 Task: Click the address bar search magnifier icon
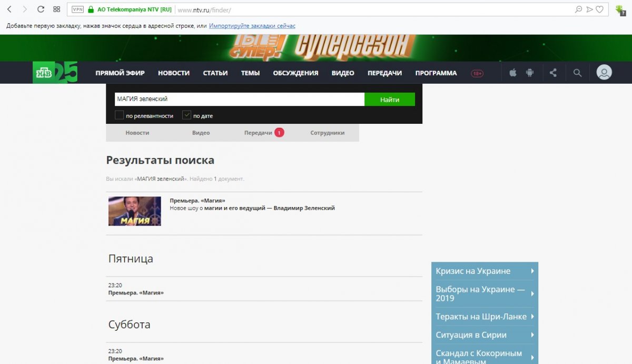[x=579, y=9]
